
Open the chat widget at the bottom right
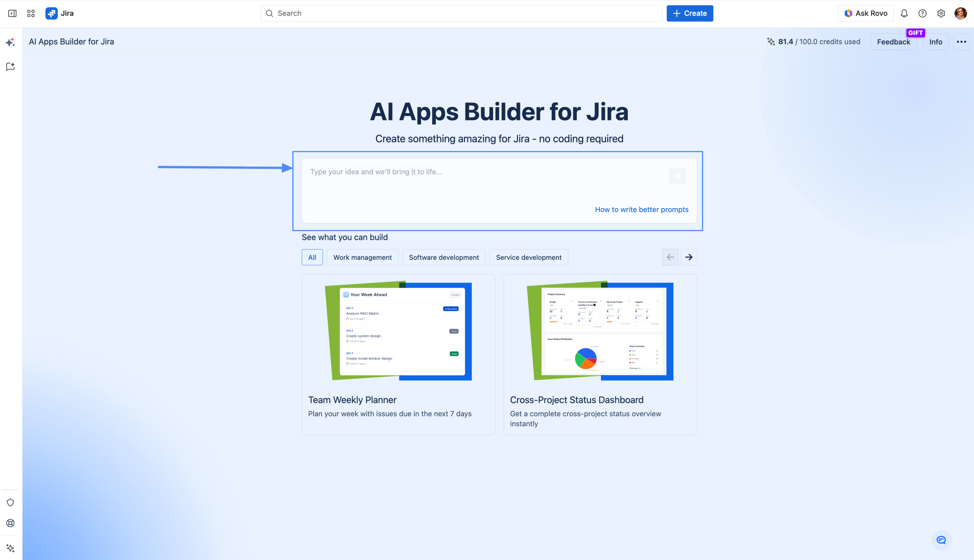coord(941,540)
